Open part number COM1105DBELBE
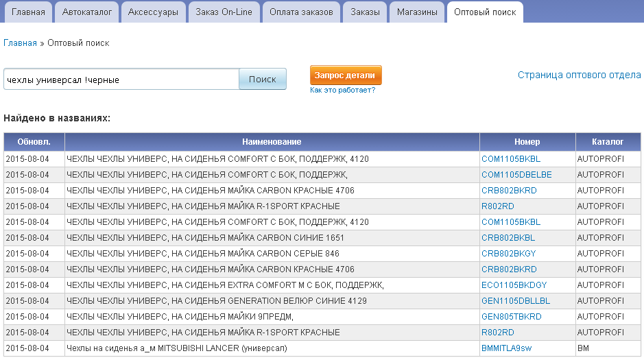The height and width of the screenshot is (360, 644). click(516, 175)
